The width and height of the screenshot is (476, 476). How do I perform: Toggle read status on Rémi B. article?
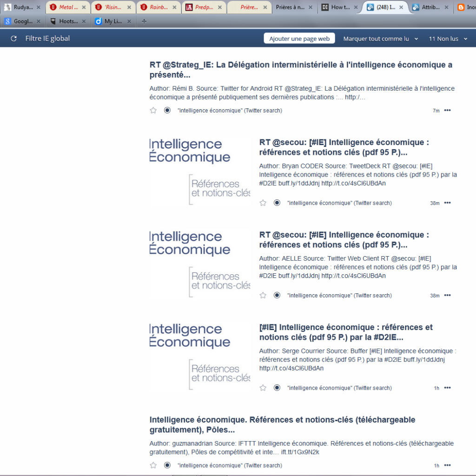tap(167, 110)
